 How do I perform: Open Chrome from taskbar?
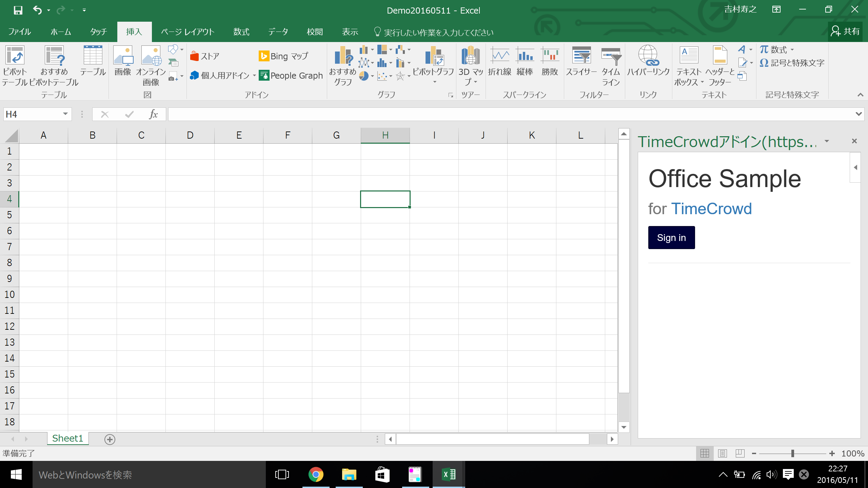point(316,474)
